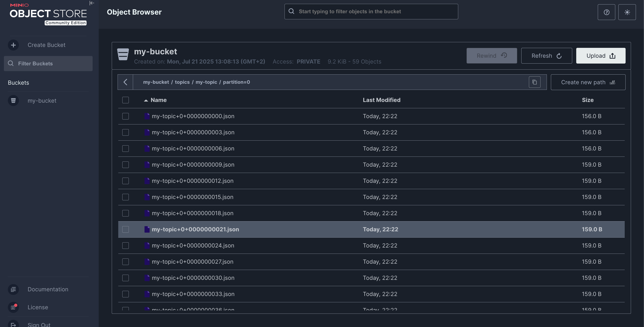Click the plus icon for Create Bucket
The height and width of the screenshot is (327, 644).
point(13,45)
